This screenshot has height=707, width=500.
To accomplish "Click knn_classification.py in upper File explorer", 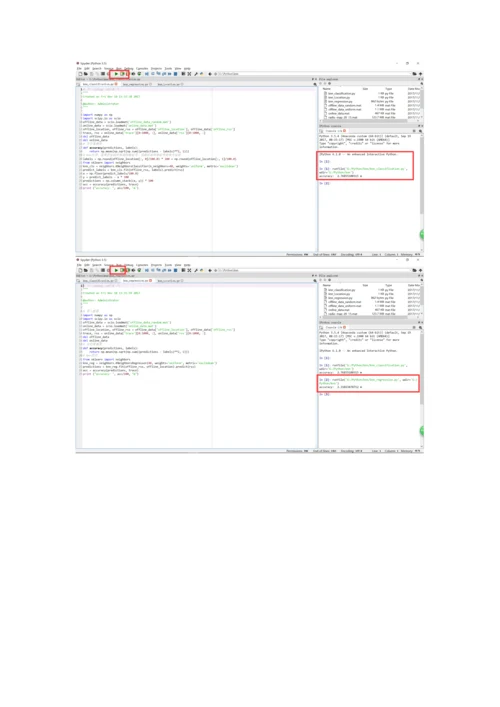I will pos(341,93).
